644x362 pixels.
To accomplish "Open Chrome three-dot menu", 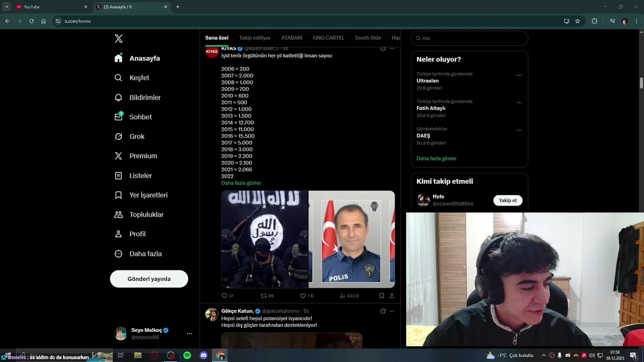I will 636,21.
